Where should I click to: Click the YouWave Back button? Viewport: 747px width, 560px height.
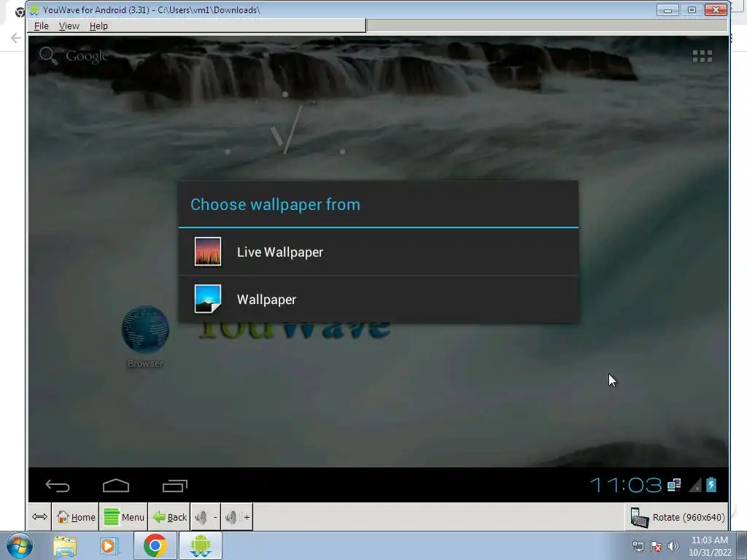[x=169, y=517]
